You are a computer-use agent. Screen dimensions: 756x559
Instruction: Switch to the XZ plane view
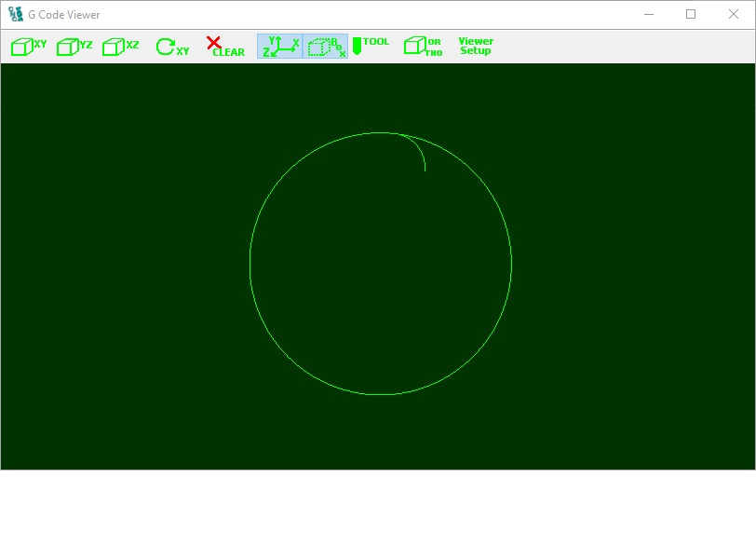click(120, 47)
